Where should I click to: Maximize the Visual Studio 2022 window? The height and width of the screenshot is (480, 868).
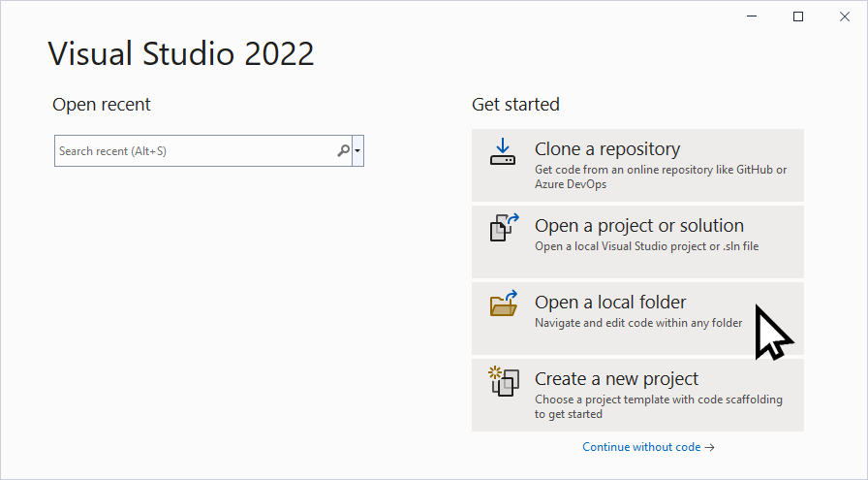(798, 16)
